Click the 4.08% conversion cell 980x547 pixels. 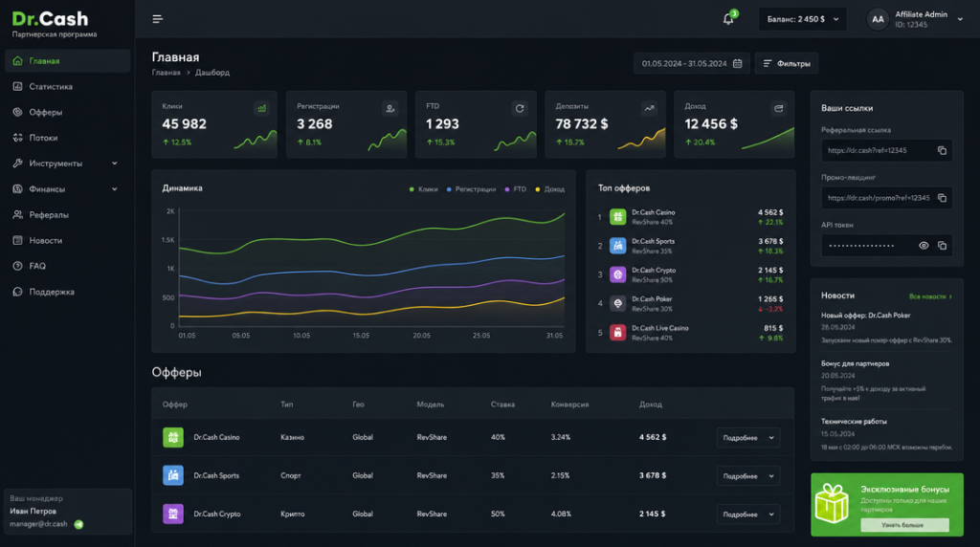tap(561, 514)
